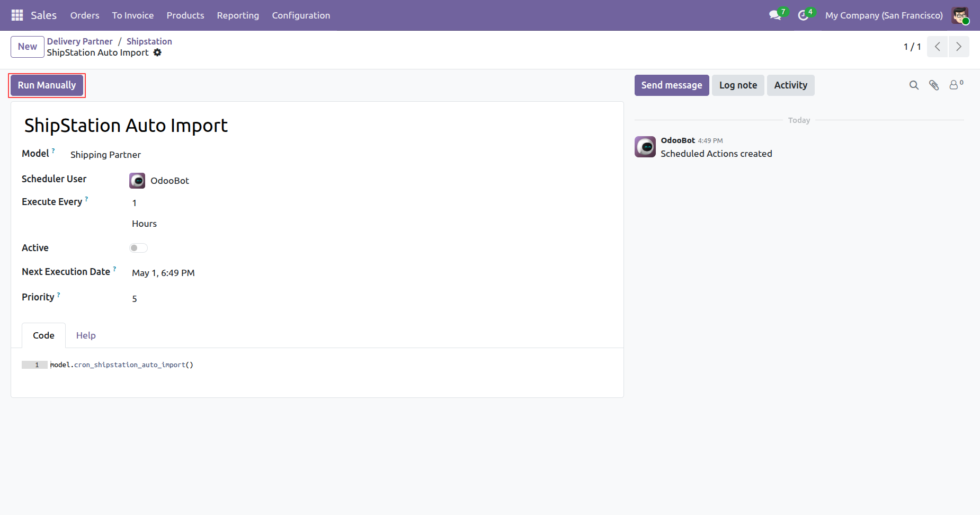Viewport: 980px width, 515px height.
Task: Open the activities clock icon with badge 4
Action: [804, 15]
